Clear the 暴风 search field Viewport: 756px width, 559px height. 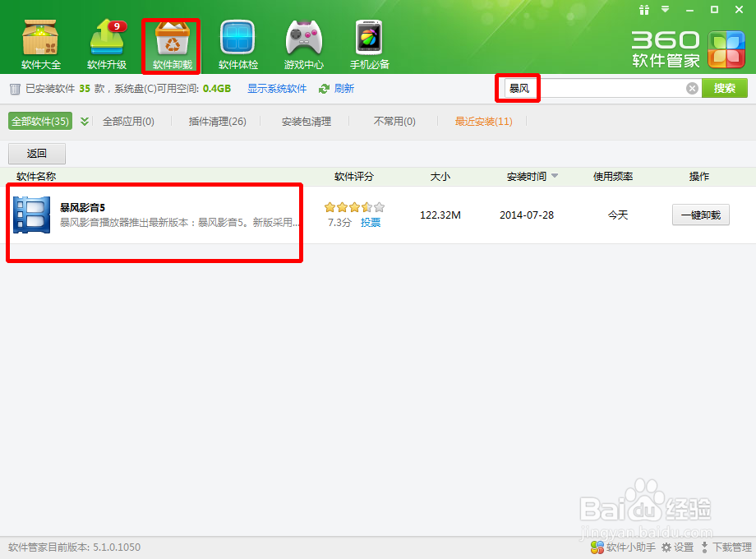point(693,87)
